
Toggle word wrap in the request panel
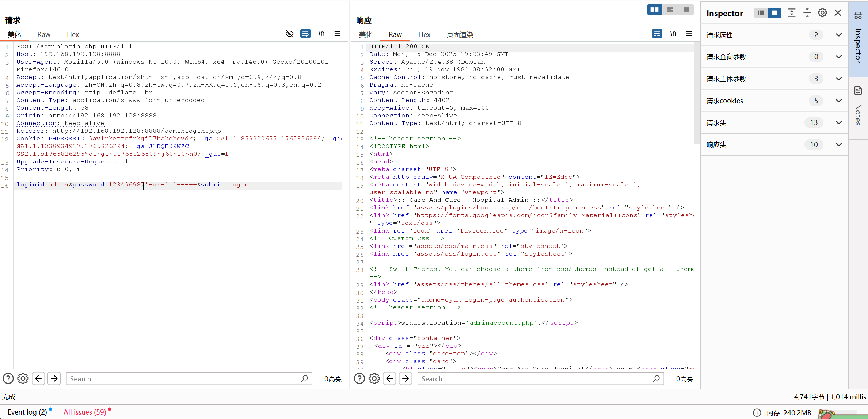point(305,34)
